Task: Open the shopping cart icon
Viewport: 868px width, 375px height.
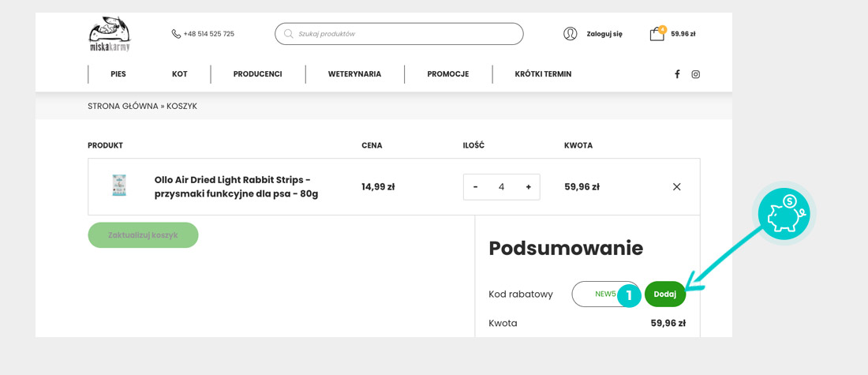Action: pos(657,34)
